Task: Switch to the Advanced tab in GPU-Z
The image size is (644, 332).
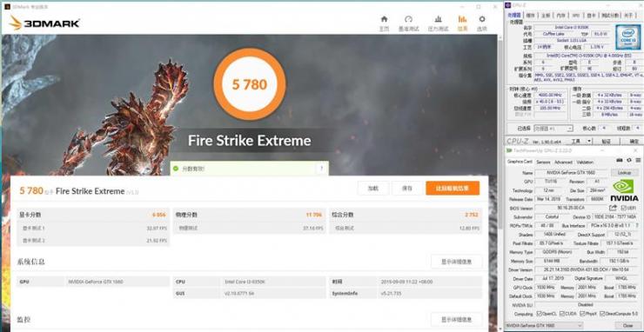Action: click(563, 163)
